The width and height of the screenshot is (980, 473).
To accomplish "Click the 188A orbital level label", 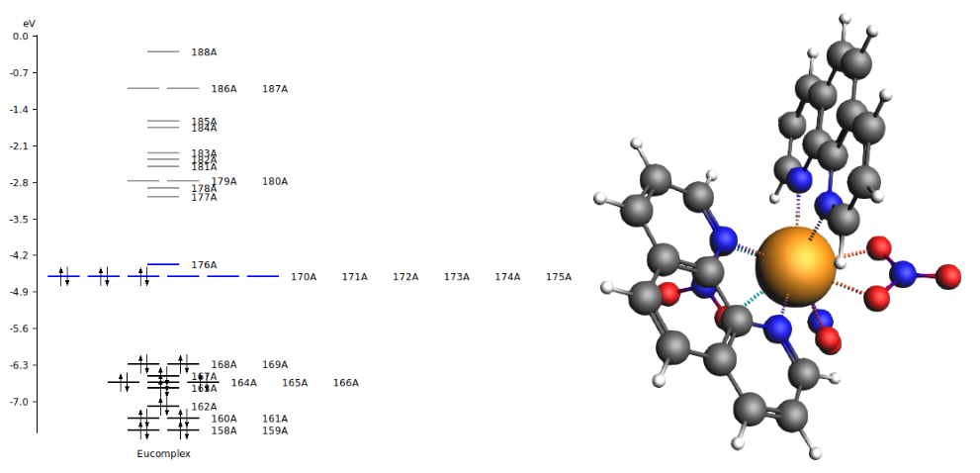I will [204, 52].
